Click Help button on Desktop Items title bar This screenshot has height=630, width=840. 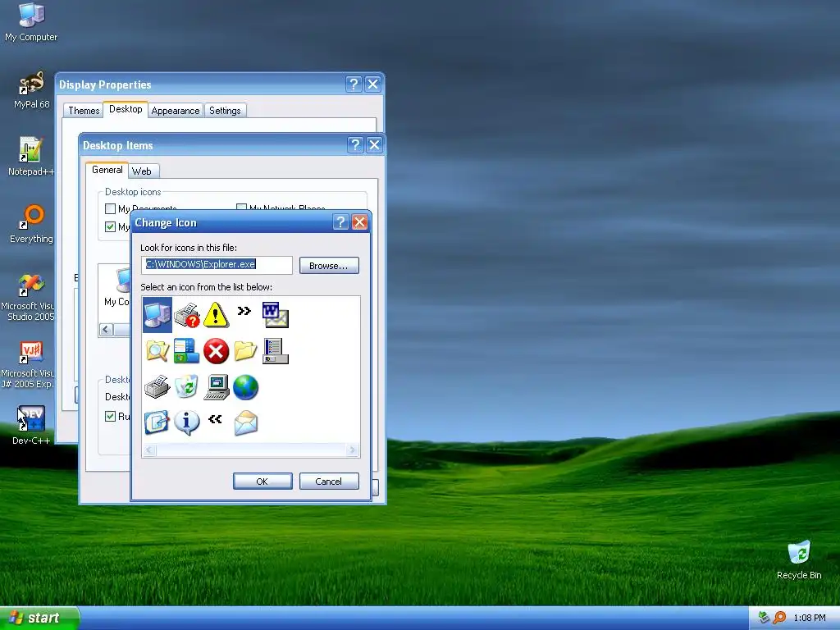[x=354, y=144]
